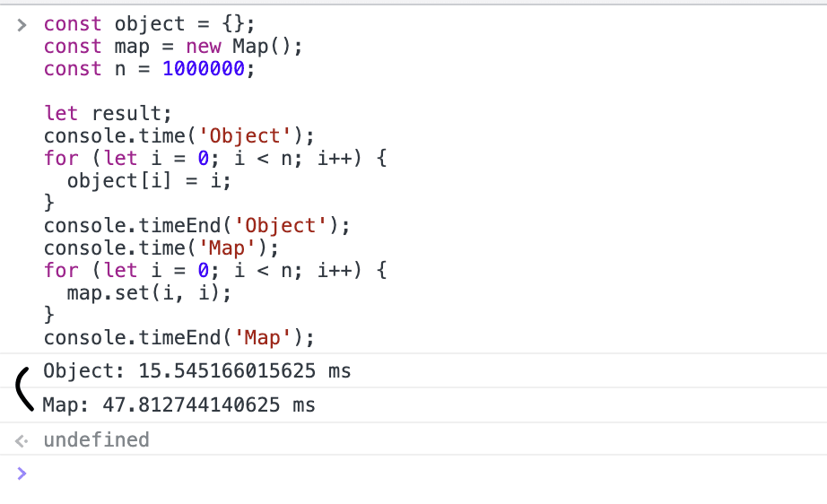Click the 'object[i] = i;' statement
Image resolution: width=827 pixels, height=504 pixels.
coord(149,181)
